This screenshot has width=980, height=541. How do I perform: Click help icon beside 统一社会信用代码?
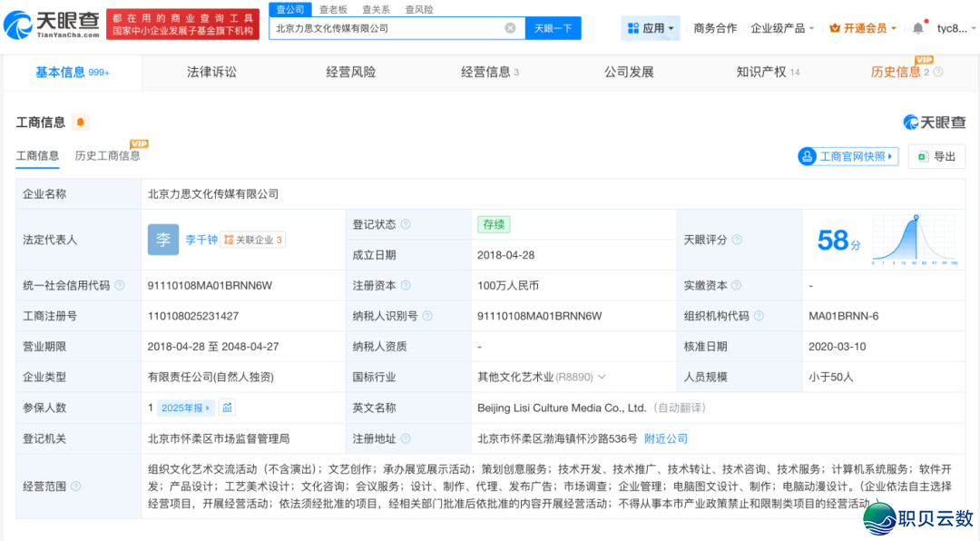pyautogui.click(x=120, y=286)
